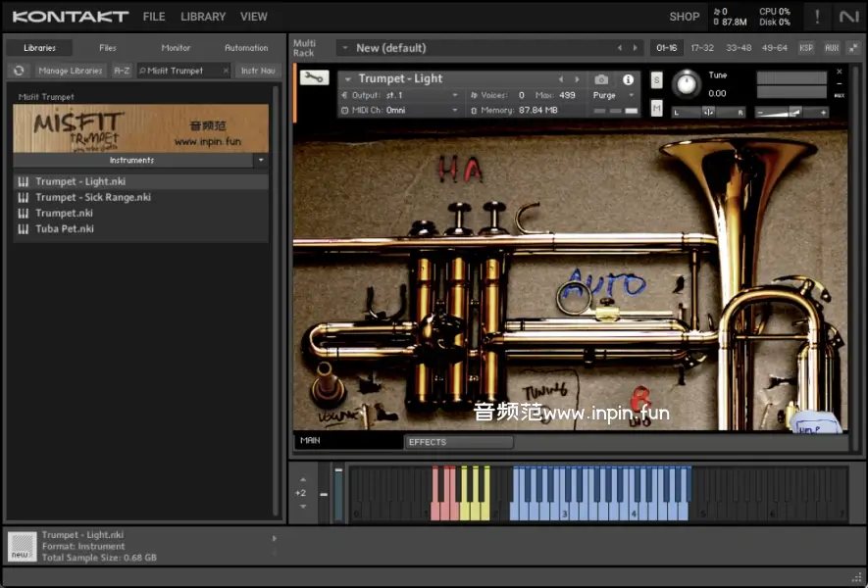
Task: Show instrument info with the i icon
Action: click(x=629, y=79)
